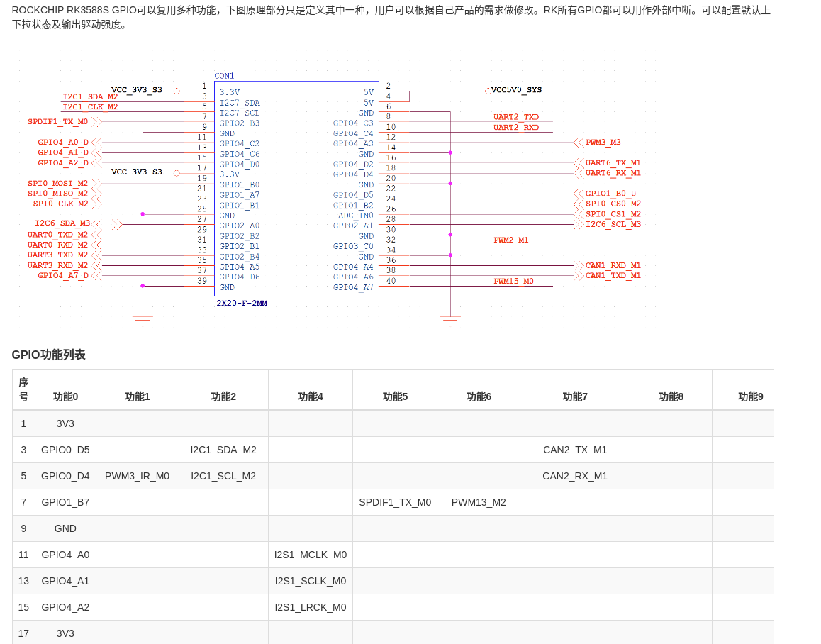
Task: Select the GPIO0_D4 table cell
Action: [x=65, y=476]
